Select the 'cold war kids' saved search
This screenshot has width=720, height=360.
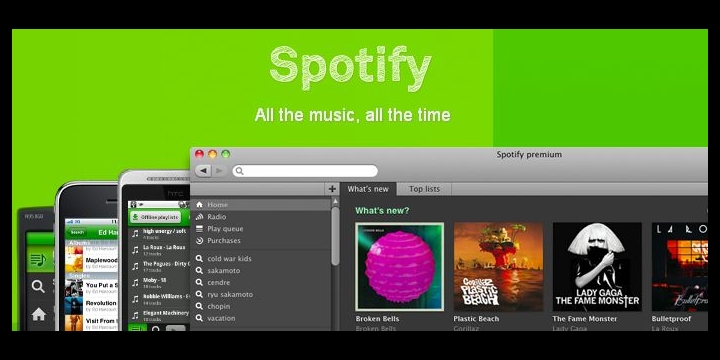coord(229,259)
